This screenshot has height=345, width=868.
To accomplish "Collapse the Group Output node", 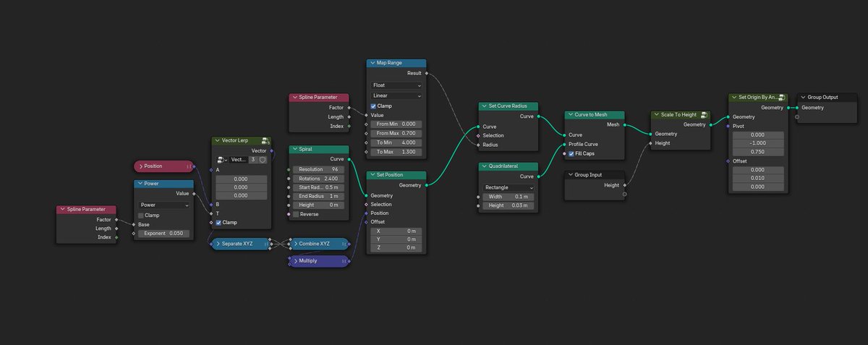I will [x=802, y=97].
